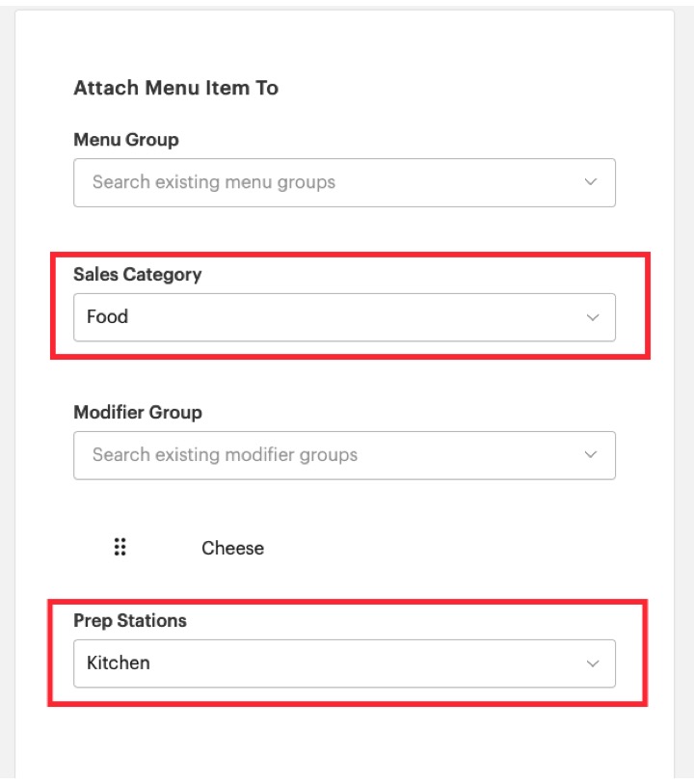Select the Cheese modifier group item
Viewport: 694px width, 784px height.
232,548
